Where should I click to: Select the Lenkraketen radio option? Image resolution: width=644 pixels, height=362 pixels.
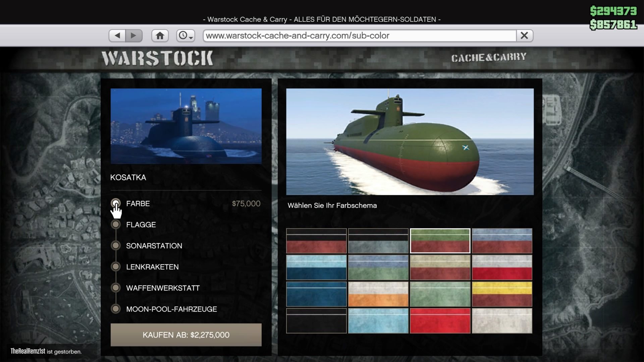pyautogui.click(x=116, y=267)
